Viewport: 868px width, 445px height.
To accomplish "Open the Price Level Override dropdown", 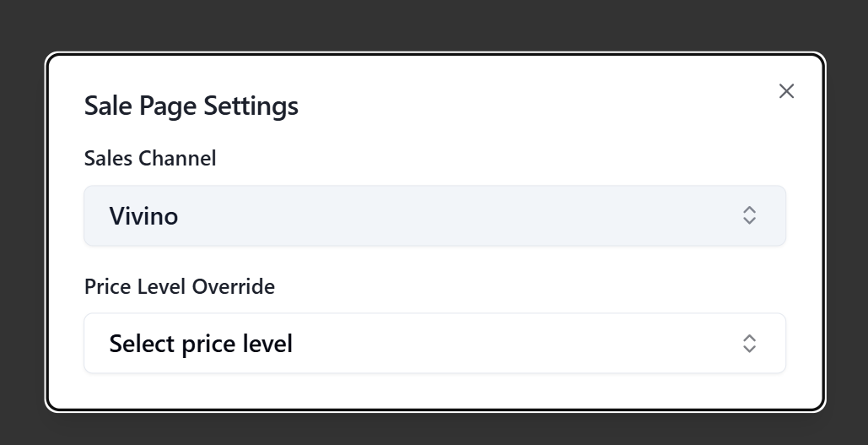I will pos(434,344).
